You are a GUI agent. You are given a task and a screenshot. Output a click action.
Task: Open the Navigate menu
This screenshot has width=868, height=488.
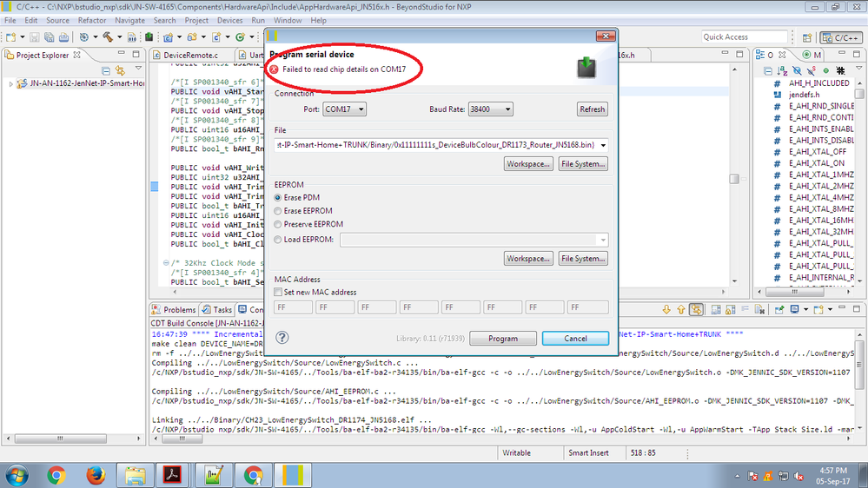(x=129, y=21)
